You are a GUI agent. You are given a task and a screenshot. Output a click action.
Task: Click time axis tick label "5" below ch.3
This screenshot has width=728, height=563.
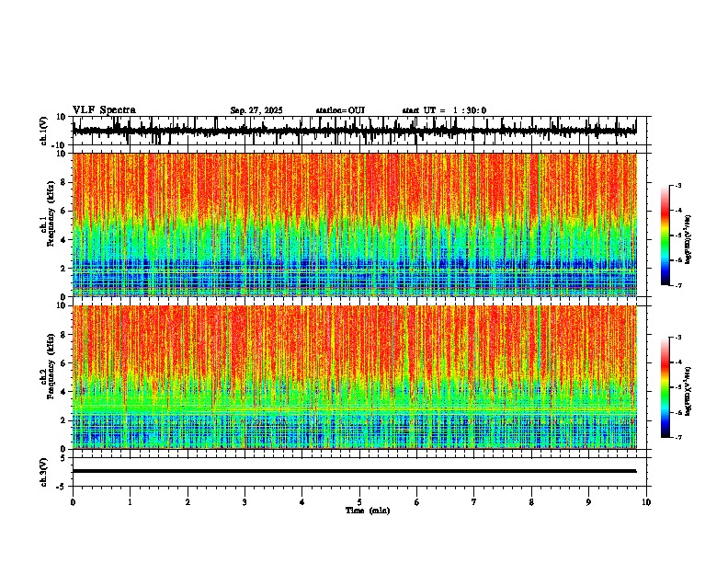(x=359, y=502)
